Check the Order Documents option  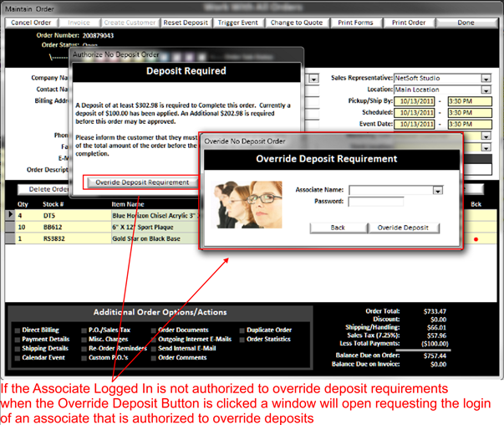click(x=153, y=331)
